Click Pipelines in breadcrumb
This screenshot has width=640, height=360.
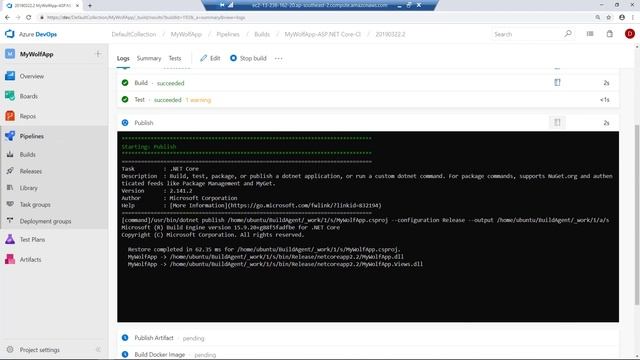point(228,34)
